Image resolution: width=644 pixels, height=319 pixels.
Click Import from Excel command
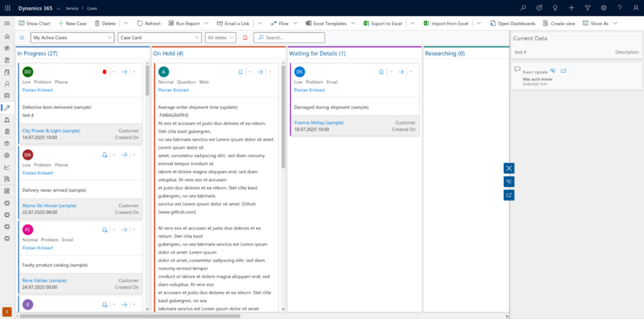(446, 23)
